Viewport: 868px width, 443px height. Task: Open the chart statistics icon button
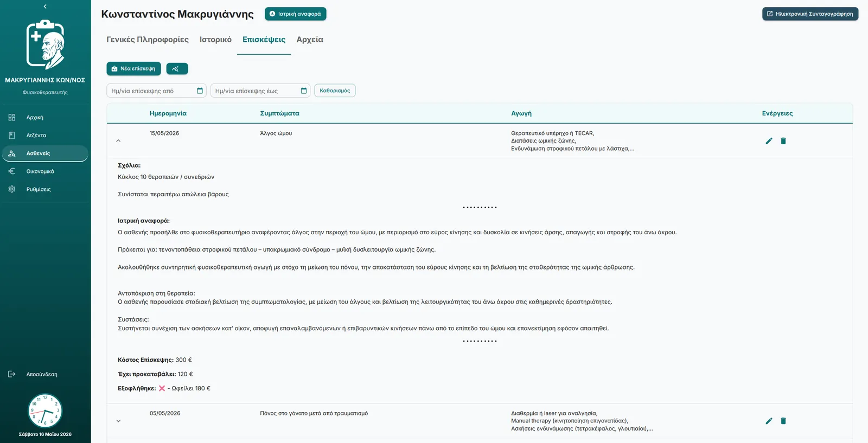177,69
